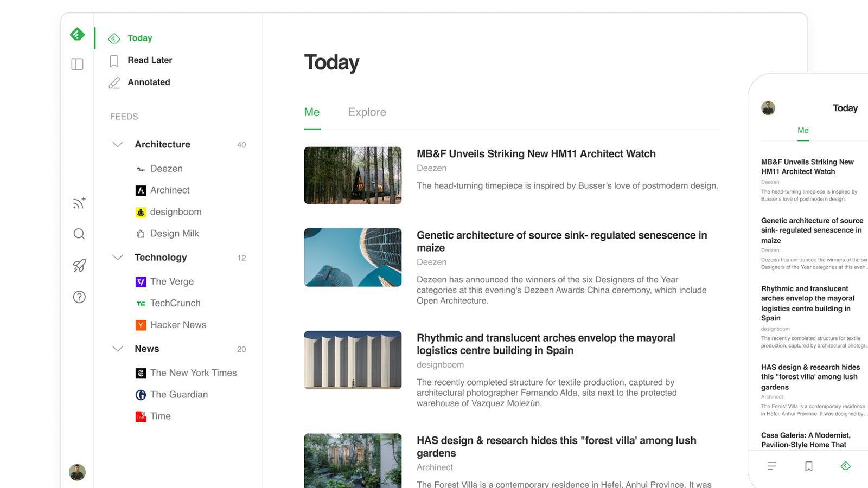This screenshot has width=868, height=488.
Task: Click the add new feed icon
Action: click(x=79, y=203)
